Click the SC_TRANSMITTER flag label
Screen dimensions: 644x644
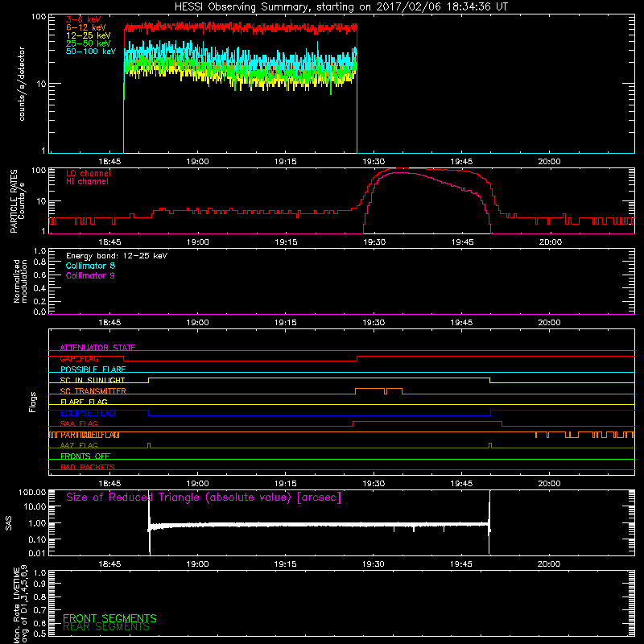93,391
